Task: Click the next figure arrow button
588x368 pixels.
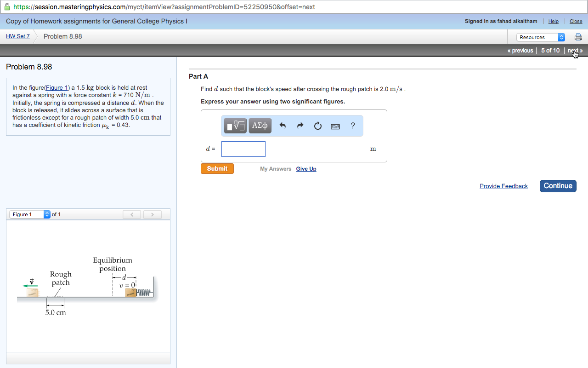Action: (153, 214)
